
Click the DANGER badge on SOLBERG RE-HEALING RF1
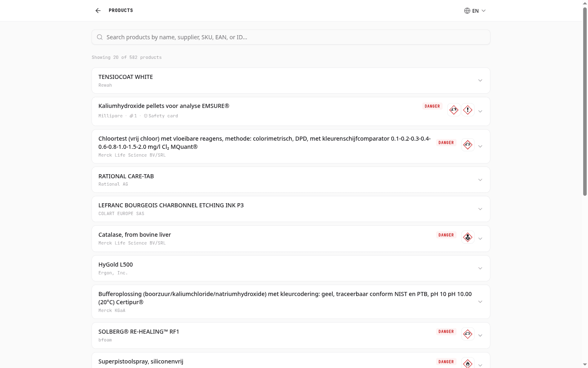coord(446,332)
